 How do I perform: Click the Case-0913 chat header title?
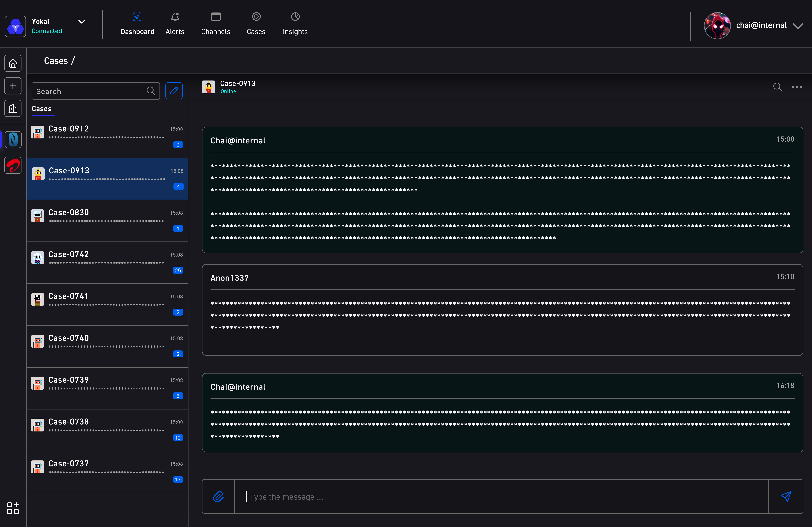pyautogui.click(x=238, y=83)
